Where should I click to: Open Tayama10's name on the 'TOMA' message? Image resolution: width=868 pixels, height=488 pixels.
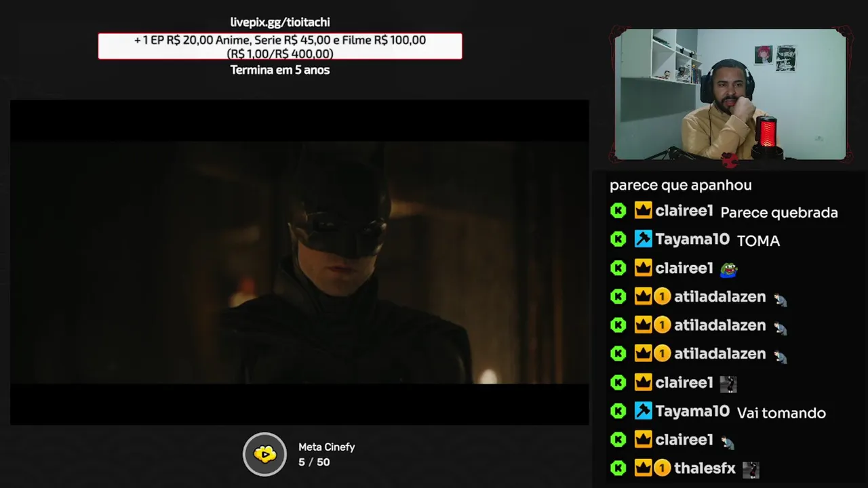click(692, 239)
